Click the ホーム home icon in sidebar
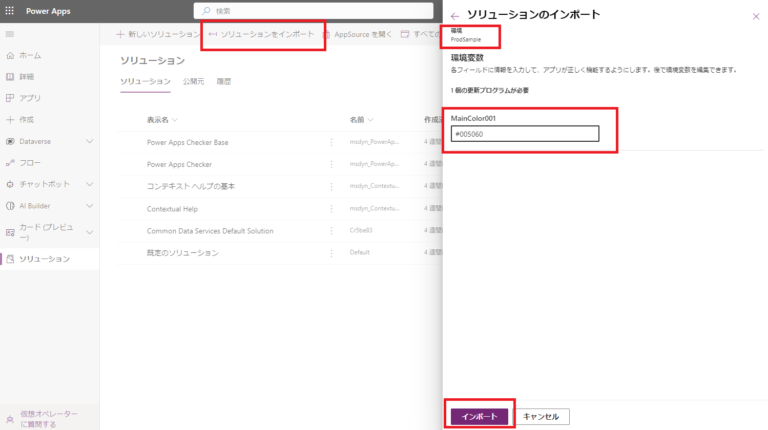The image size is (768, 430). pyautogui.click(x=10, y=55)
